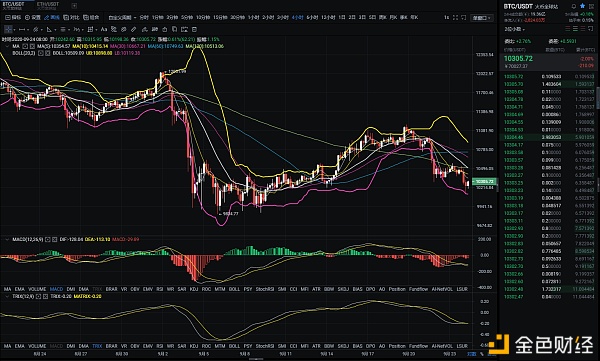Toggle the 1-hour timeframe

253,18
